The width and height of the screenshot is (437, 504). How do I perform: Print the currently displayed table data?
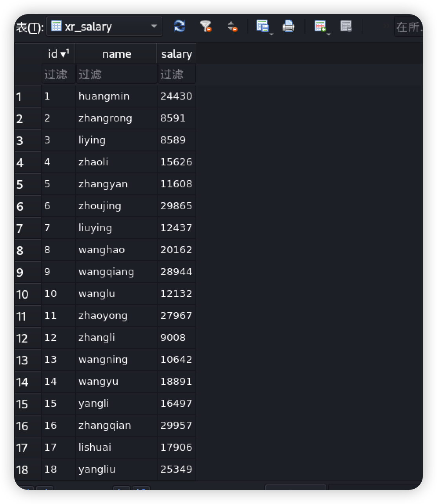pyautogui.click(x=289, y=27)
